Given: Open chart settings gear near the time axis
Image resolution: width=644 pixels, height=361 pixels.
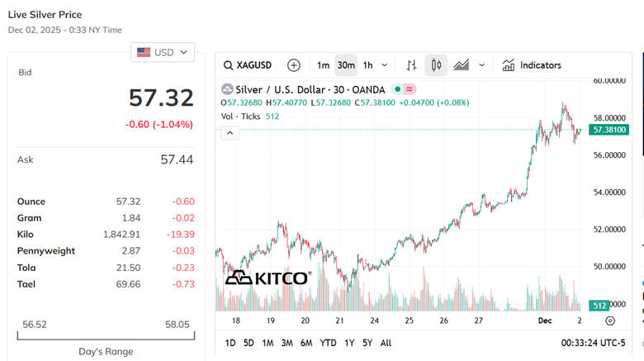Looking at the screenshot, I should tap(610, 321).
